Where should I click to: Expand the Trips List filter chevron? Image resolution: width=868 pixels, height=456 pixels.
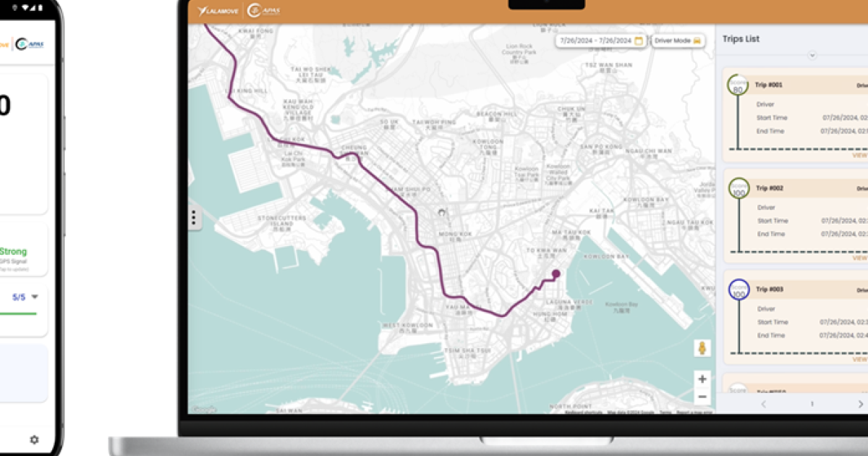pos(812,55)
